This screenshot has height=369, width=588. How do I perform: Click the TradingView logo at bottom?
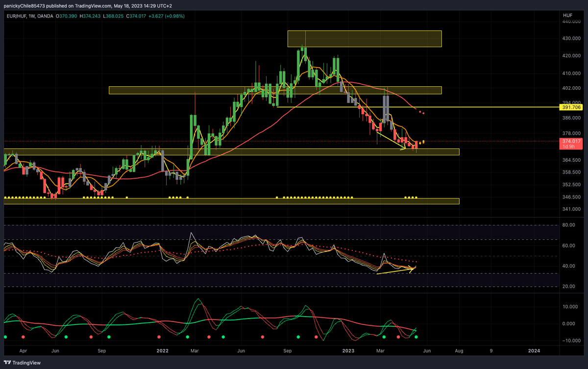coord(23,363)
